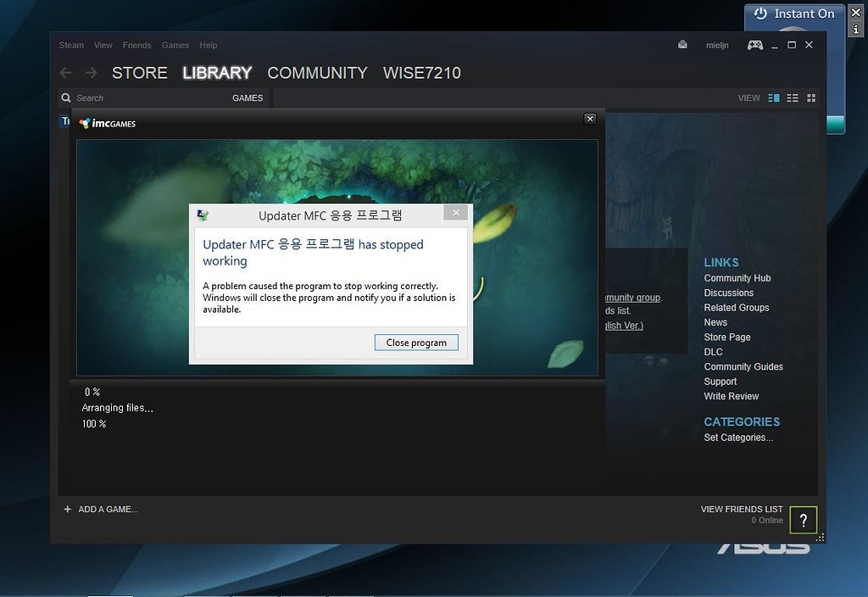The height and width of the screenshot is (597, 868).
Task: Switch to grid view icon
Action: click(811, 98)
